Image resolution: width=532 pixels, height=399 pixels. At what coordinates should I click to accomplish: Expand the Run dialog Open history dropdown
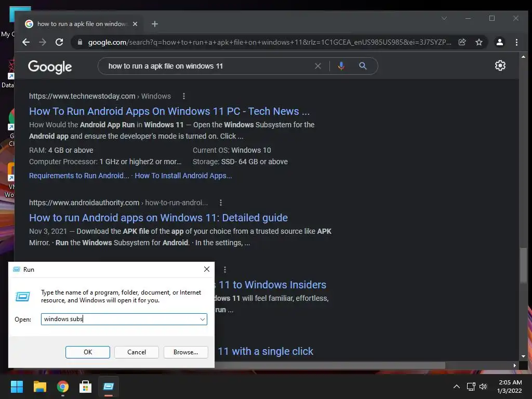click(203, 320)
